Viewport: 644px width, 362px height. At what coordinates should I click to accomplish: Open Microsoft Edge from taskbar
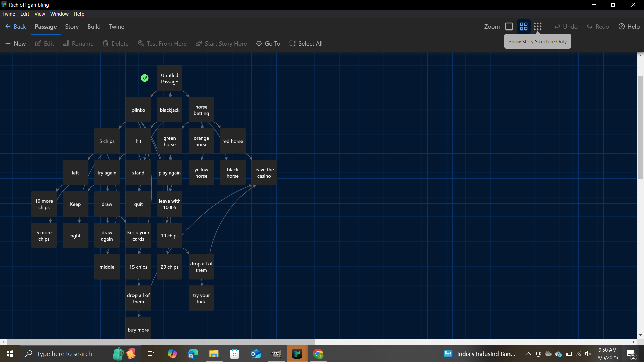point(193,354)
